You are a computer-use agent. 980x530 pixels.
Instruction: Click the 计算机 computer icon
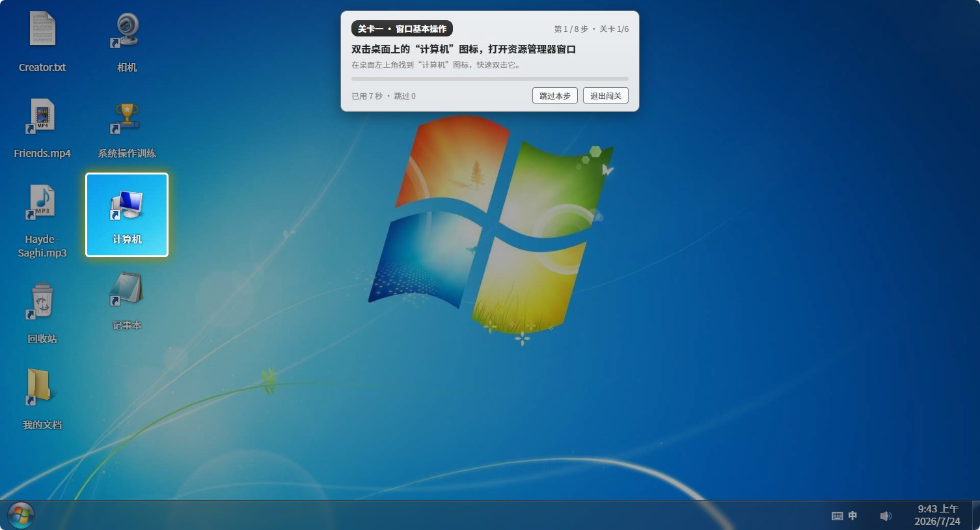[127, 215]
